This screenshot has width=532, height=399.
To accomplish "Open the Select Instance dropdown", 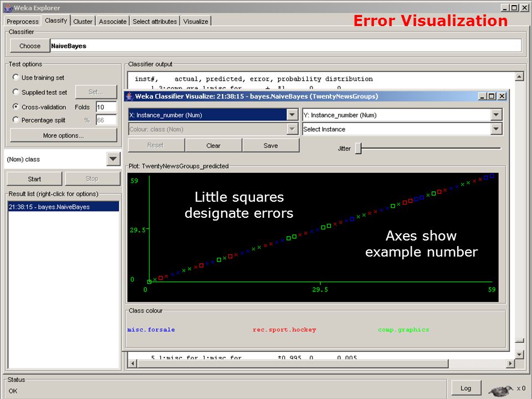I will [496, 129].
